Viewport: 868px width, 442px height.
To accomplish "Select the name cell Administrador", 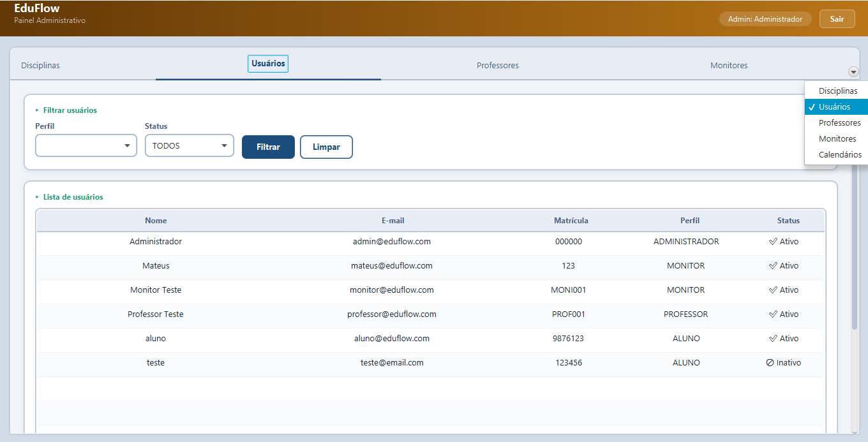I will [156, 242].
